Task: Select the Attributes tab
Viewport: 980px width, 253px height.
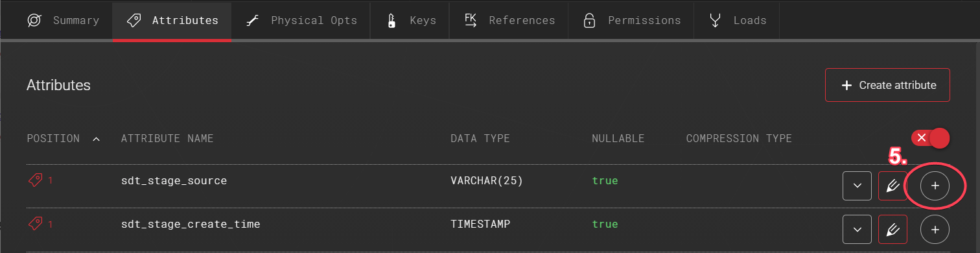Action: 172,21
